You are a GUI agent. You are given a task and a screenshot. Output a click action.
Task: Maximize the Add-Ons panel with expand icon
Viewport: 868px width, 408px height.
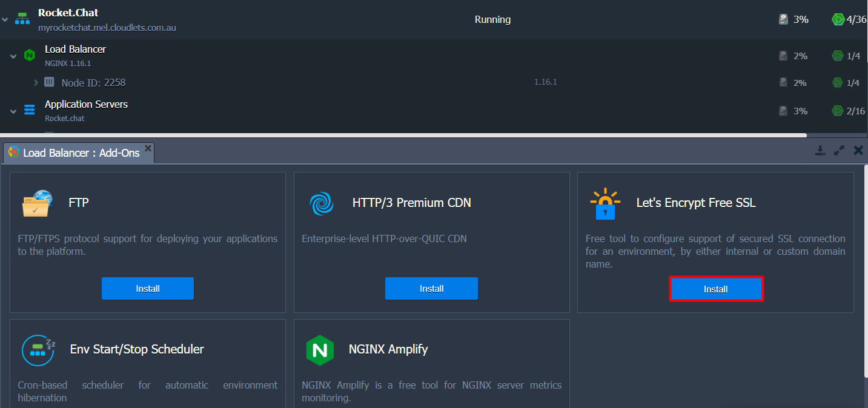839,151
